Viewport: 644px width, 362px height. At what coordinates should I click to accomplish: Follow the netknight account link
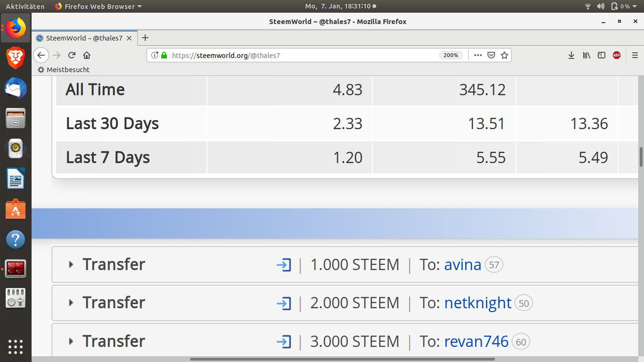click(x=478, y=303)
